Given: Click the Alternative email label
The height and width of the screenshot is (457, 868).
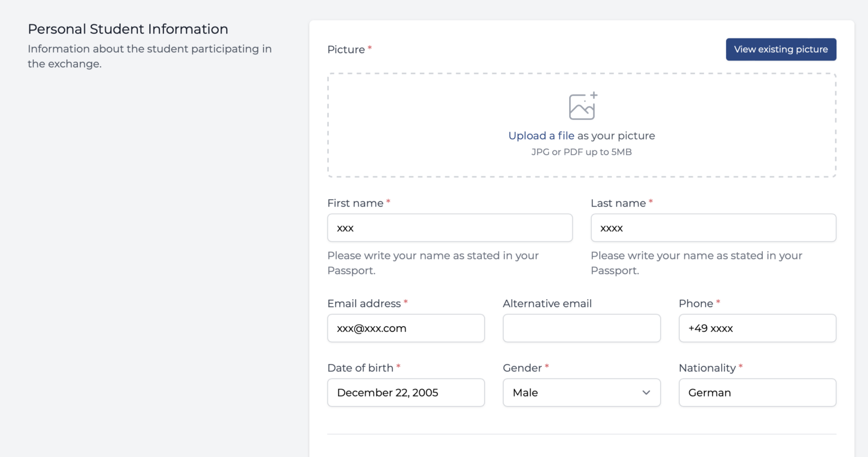Looking at the screenshot, I should click(x=547, y=304).
